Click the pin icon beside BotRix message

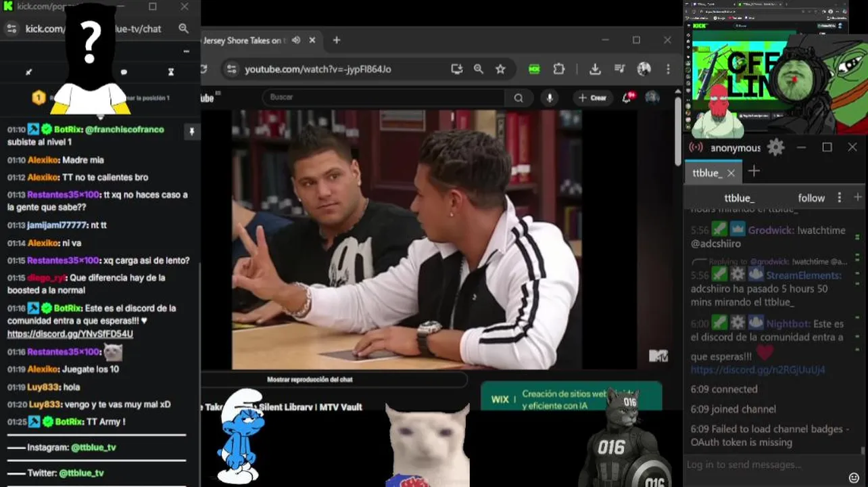coord(191,132)
